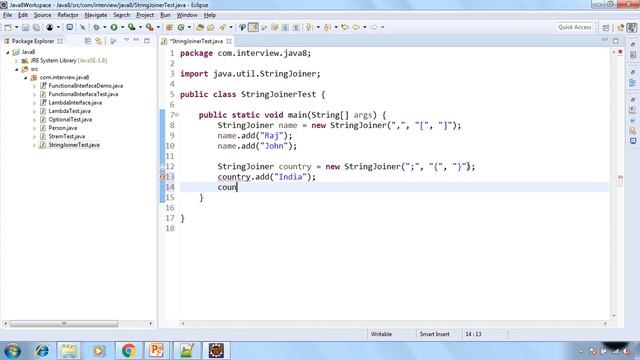The height and width of the screenshot is (360, 640).
Task: Open dropdown arrow next to Debug icon
Action: click(x=104, y=27)
